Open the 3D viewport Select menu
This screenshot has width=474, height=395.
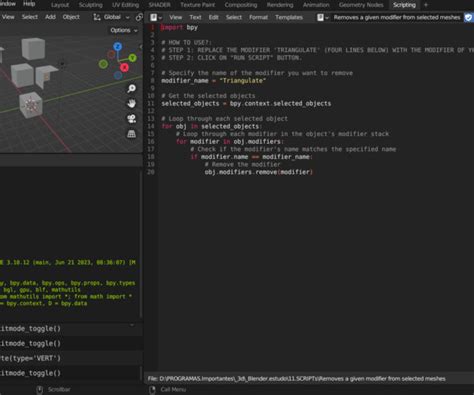click(x=30, y=17)
